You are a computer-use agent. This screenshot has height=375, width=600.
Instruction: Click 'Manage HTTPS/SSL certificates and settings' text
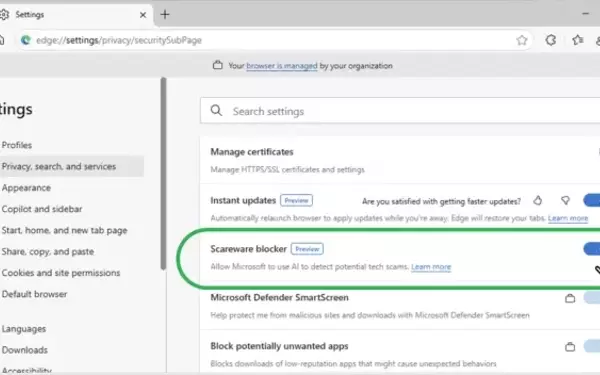coord(287,170)
